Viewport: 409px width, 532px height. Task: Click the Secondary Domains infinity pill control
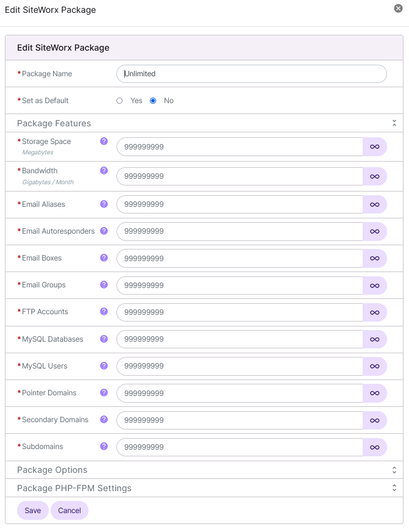point(374,420)
